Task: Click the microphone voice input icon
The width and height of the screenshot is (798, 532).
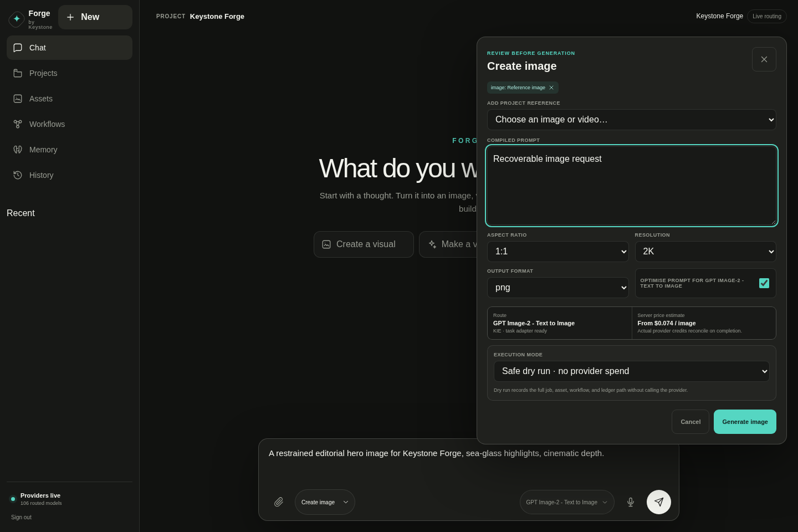Action: 631,502
